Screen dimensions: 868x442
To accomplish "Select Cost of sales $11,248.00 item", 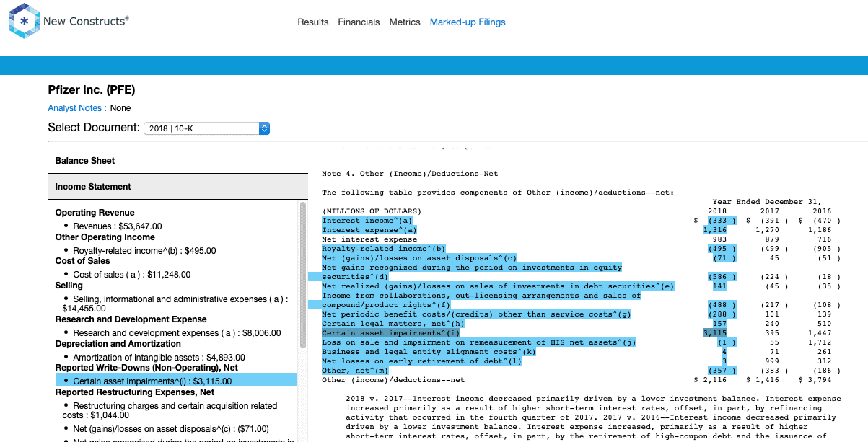I will [x=131, y=275].
